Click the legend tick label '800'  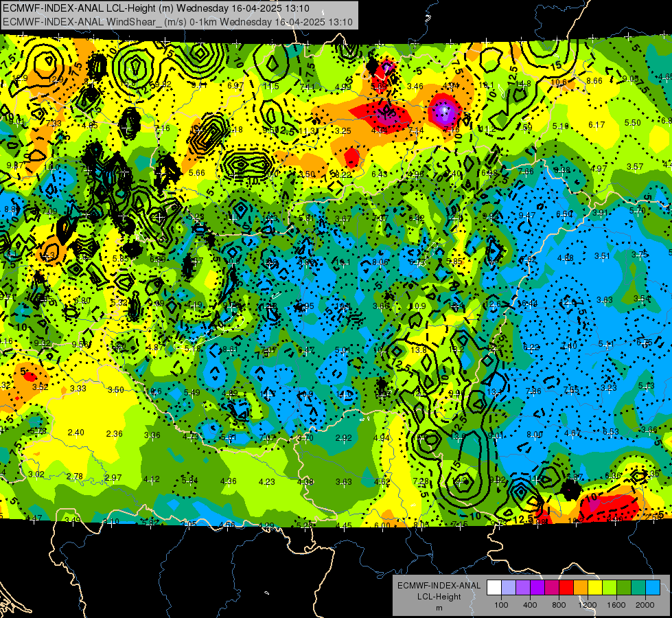point(559,605)
